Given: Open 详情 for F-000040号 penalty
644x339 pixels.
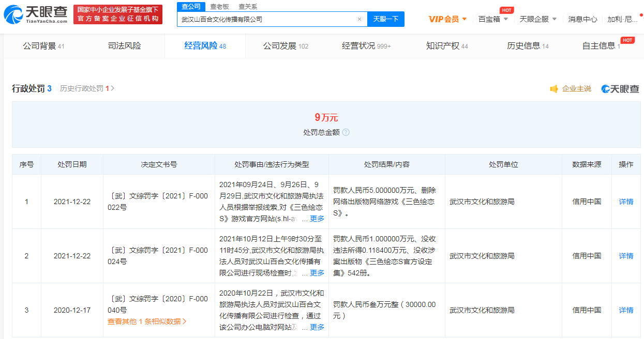Looking at the screenshot, I should tap(626, 310).
